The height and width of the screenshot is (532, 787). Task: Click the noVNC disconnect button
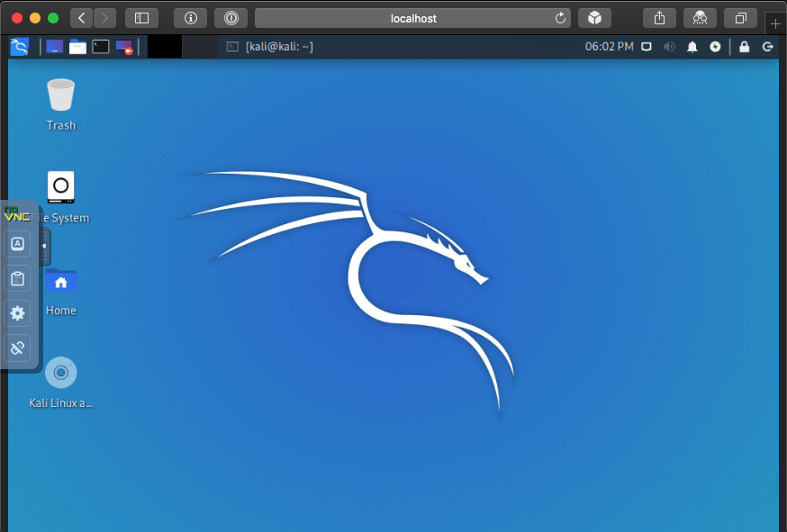tap(17, 348)
